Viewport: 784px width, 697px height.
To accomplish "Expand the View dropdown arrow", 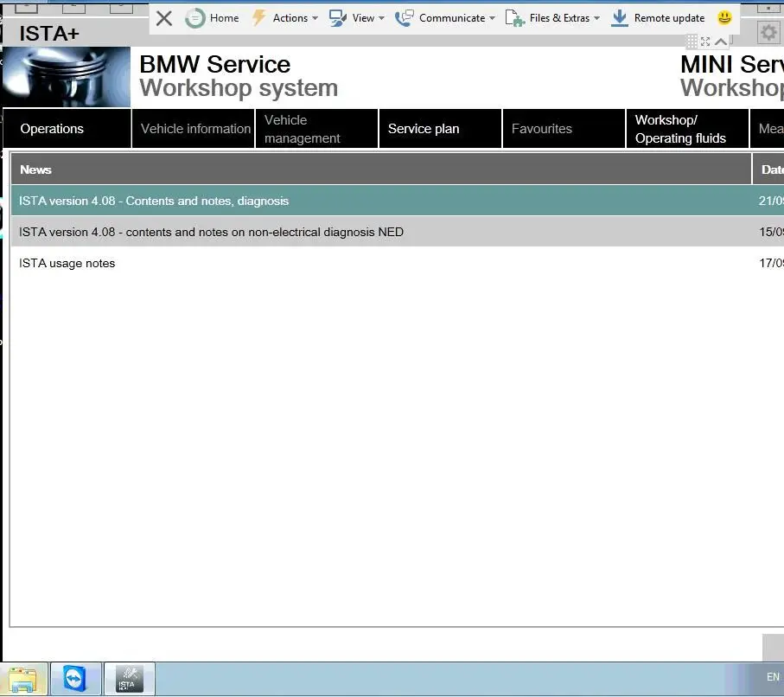I will tap(381, 18).
